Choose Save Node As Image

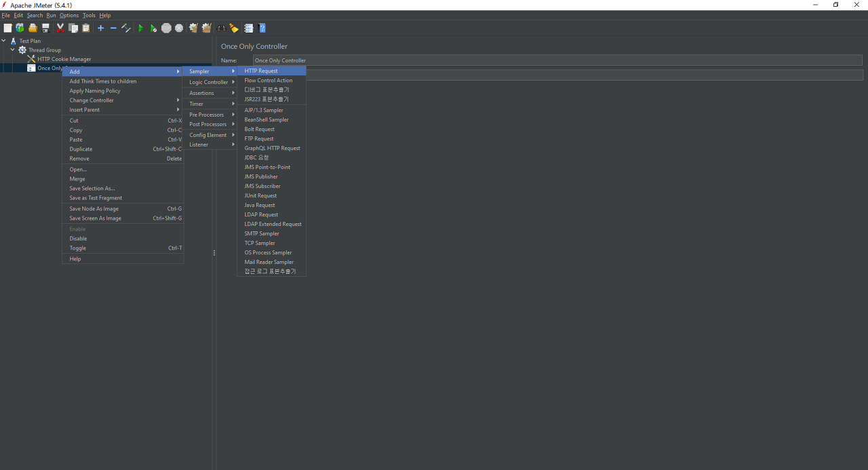pos(123,209)
